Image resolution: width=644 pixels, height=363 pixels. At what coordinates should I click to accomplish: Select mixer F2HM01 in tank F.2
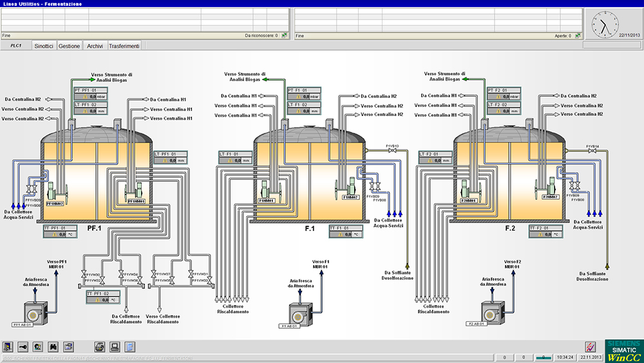tap(470, 191)
